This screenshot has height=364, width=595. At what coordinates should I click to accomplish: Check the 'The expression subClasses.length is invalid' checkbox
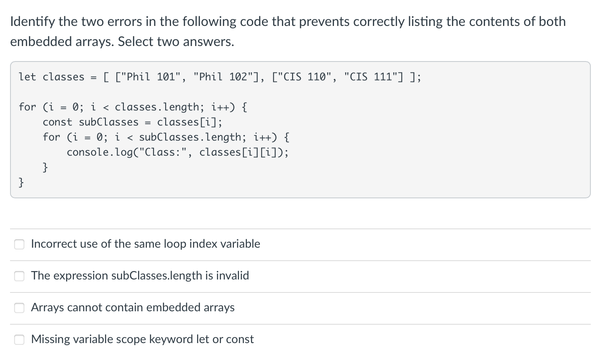pos(19,276)
